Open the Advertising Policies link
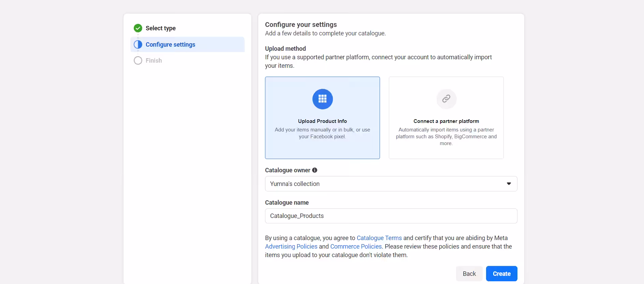644x284 pixels. point(291,247)
